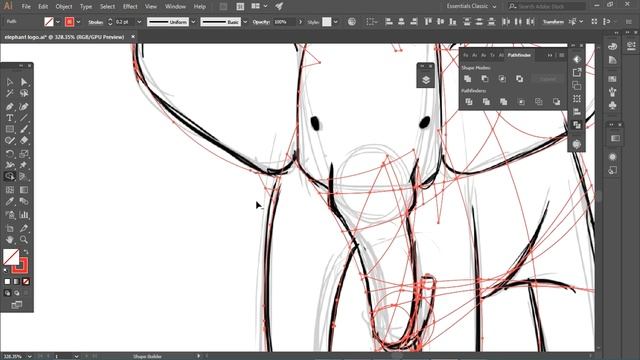Open Basic brush definition dropdown
640x360 pixels.
coord(245,22)
